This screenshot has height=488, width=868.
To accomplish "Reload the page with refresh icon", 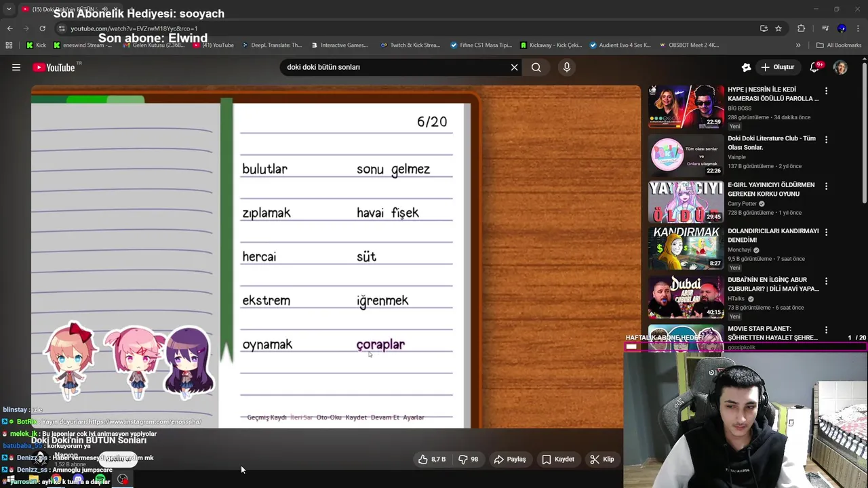I will (42, 28).
